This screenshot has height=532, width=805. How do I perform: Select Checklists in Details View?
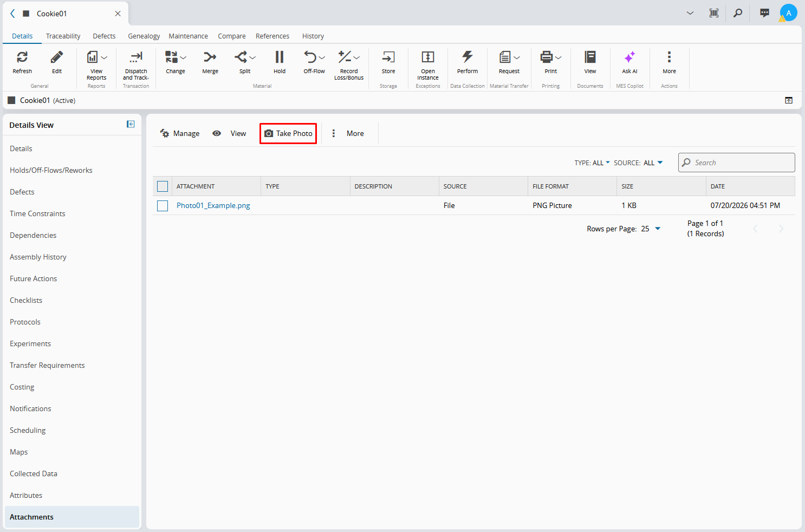(x=26, y=300)
